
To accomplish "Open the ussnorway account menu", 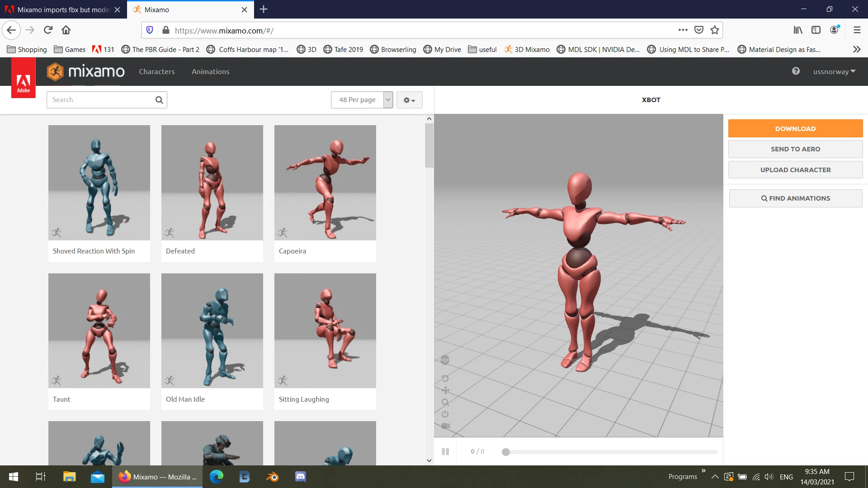I will (834, 71).
